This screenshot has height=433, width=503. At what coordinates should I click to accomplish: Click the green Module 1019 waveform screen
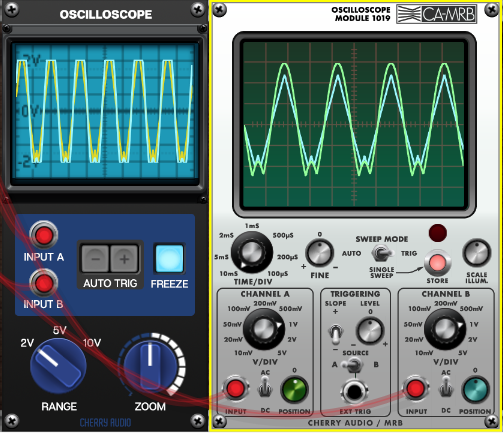pos(354,125)
